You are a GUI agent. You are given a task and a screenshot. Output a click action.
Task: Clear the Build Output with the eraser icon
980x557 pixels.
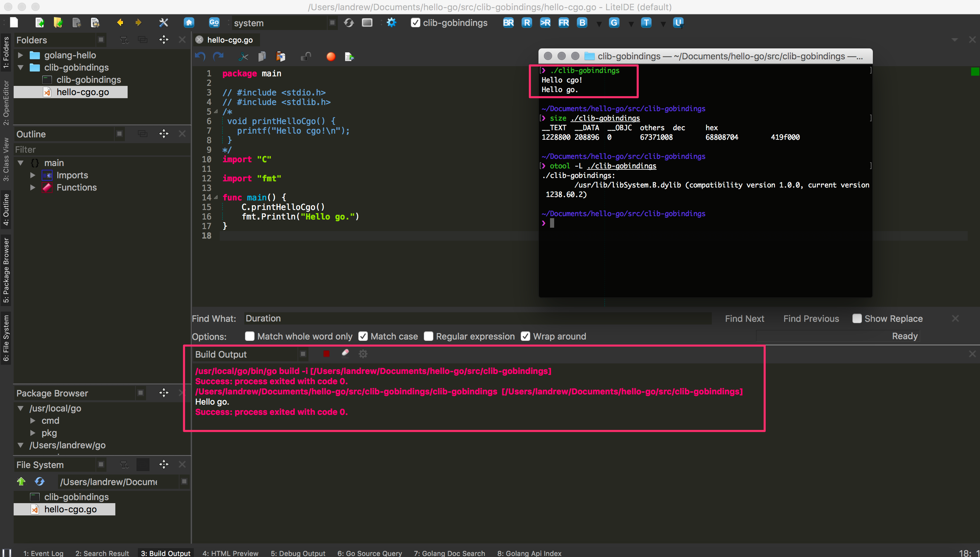pyautogui.click(x=345, y=353)
